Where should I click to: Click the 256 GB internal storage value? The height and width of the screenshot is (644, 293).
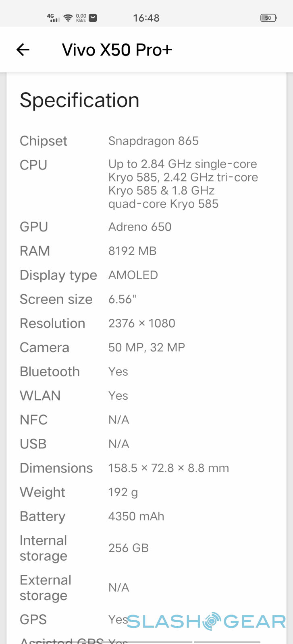(x=128, y=548)
